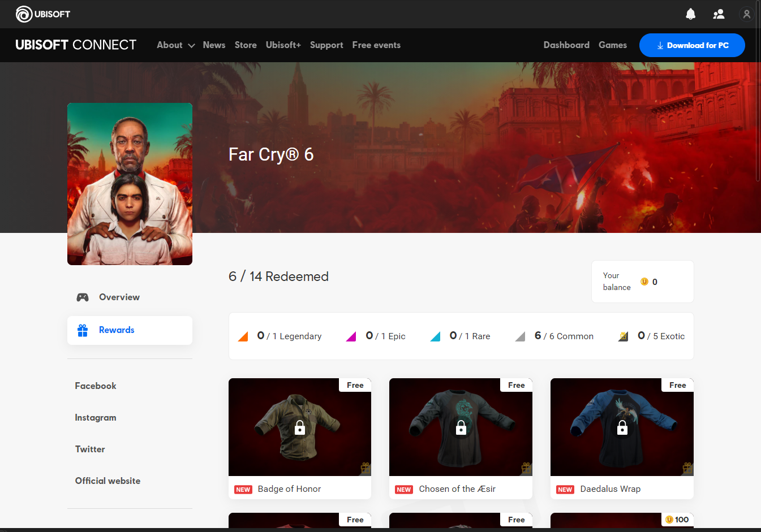Click the lock icon on Chosen of the Æsir
The height and width of the screenshot is (532, 761).
[x=461, y=427]
